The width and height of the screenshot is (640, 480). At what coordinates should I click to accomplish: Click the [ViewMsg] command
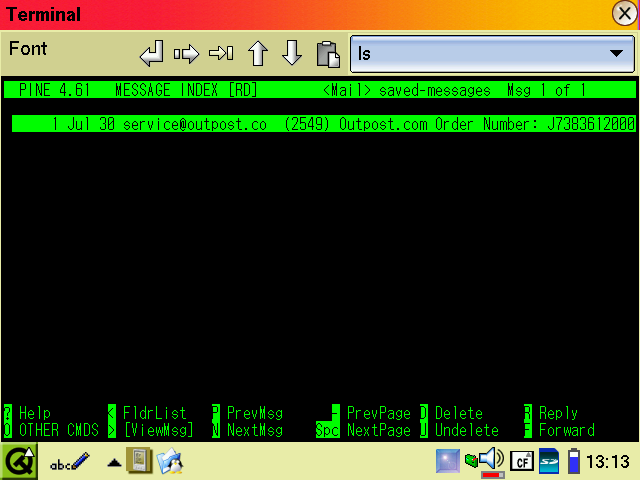158,430
